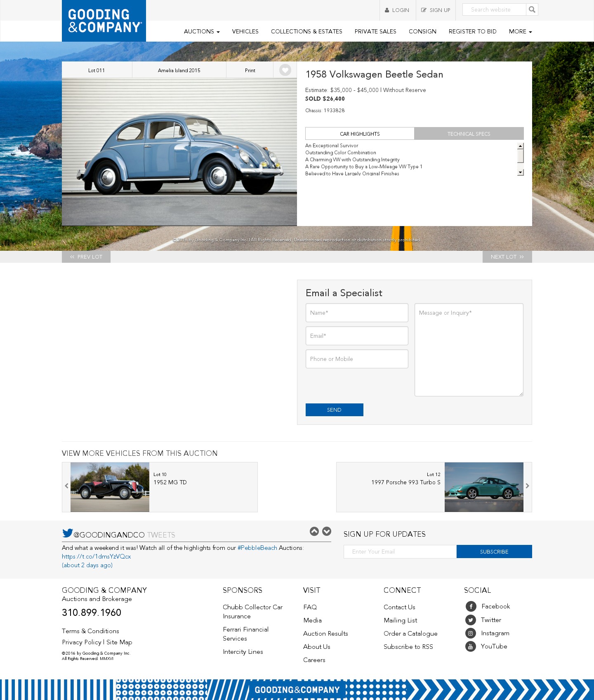Open About Us link
The width and height of the screenshot is (594, 700).
point(317,647)
